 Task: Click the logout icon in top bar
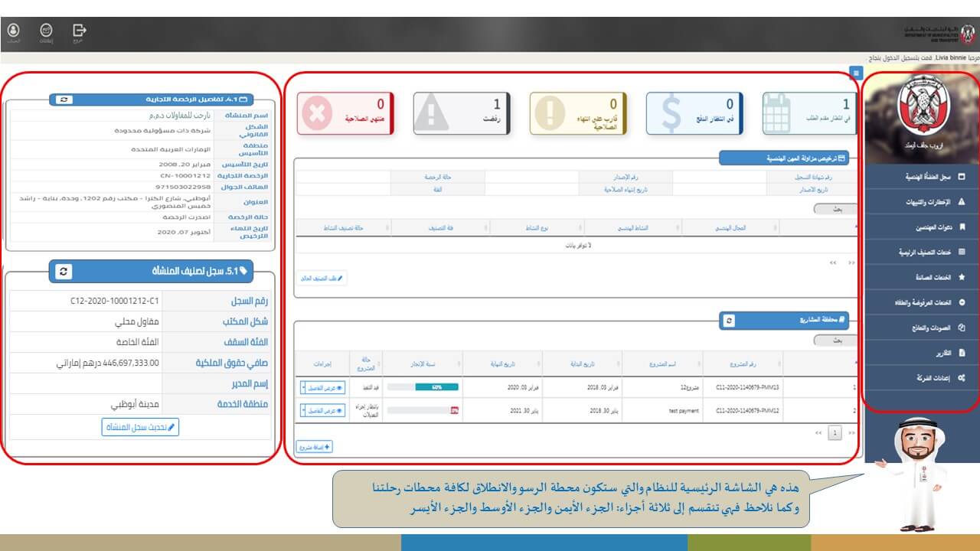79,30
